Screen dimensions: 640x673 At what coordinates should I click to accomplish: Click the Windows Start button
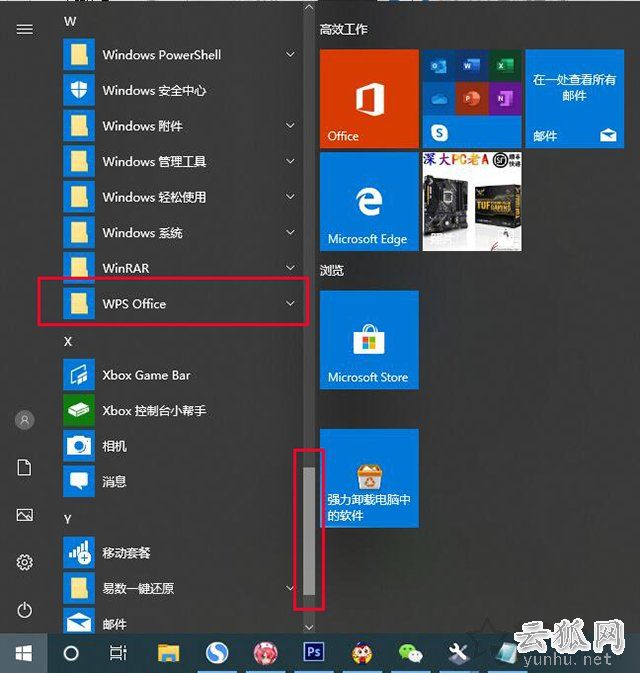(x=24, y=653)
